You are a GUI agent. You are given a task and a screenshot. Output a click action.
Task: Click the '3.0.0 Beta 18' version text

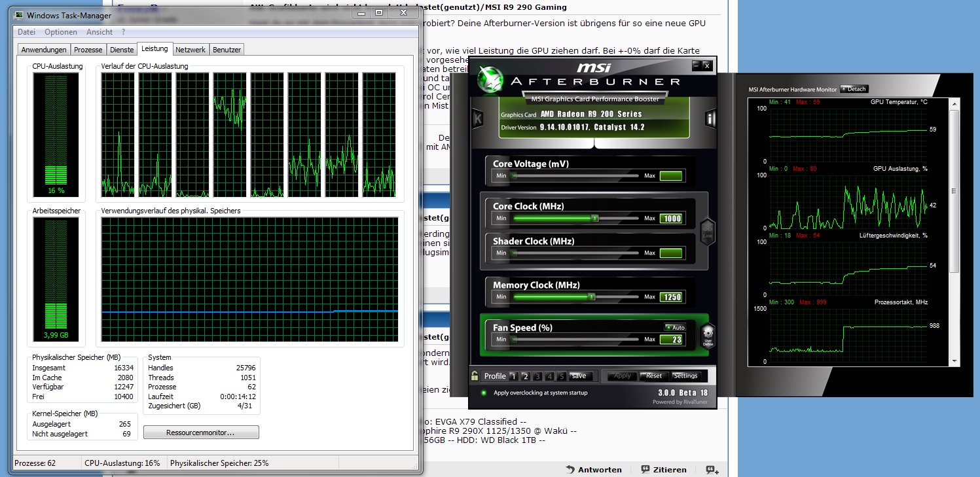683,393
